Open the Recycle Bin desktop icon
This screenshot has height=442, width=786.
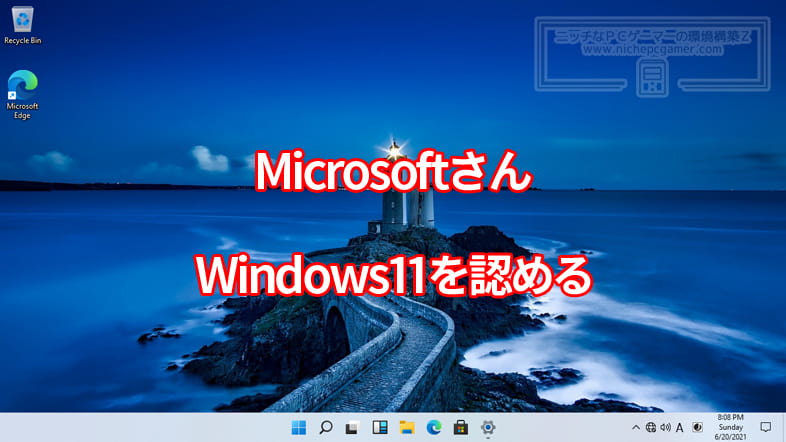click(23, 25)
